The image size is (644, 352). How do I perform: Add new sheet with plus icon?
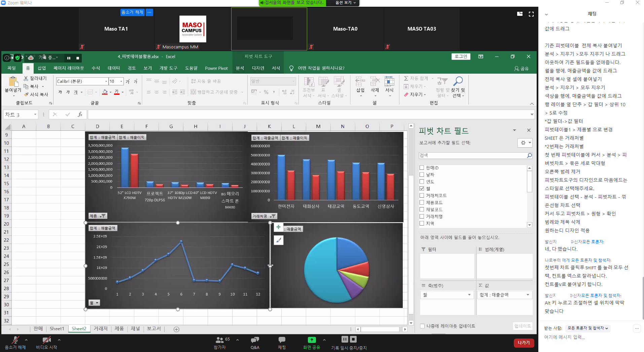176,329
